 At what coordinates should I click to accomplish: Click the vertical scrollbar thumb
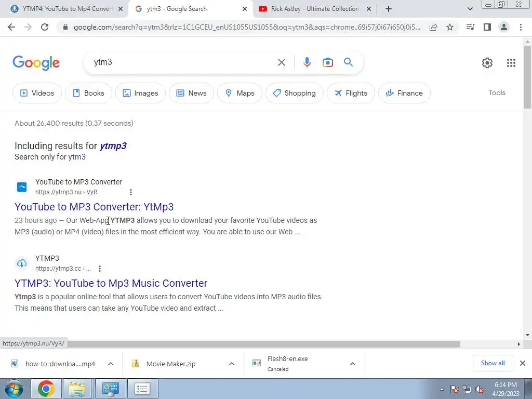coord(527,77)
